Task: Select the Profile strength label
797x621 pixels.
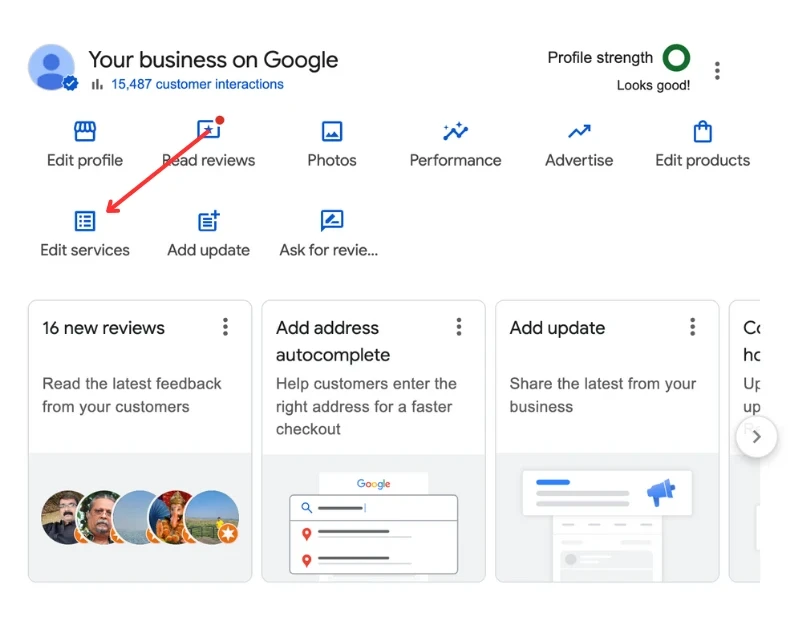Action: pos(600,57)
